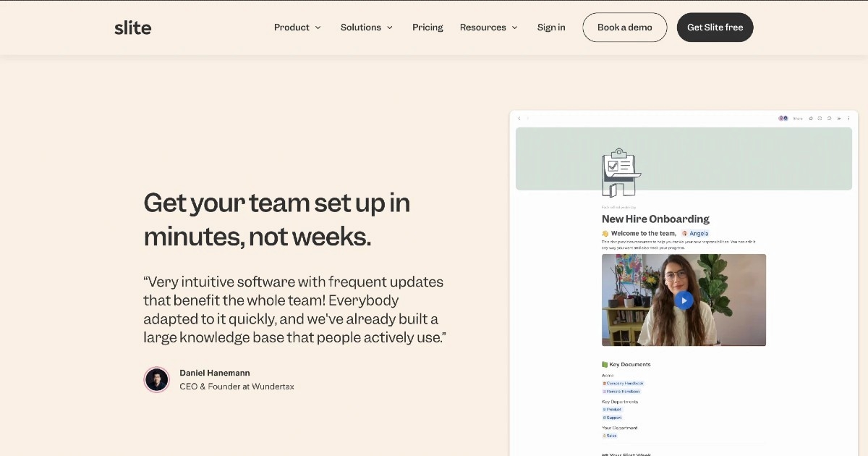
Task: Click the Angela mention tag
Action: pos(696,234)
